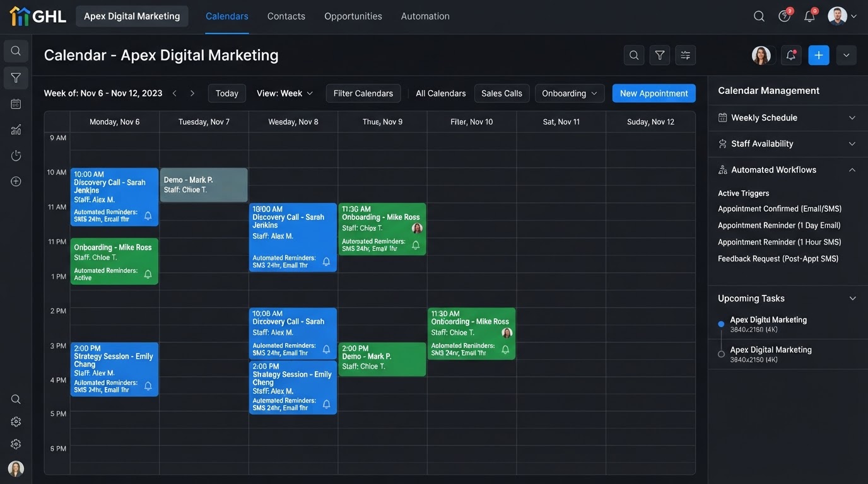Open the Onboarding calendar dropdown
Screen dimensions: 868x484
pyautogui.click(x=570, y=93)
